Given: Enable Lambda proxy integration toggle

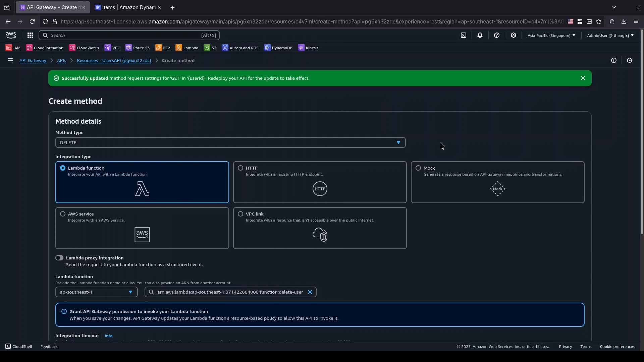Looking at the screenshot, I should coord(59,258).
